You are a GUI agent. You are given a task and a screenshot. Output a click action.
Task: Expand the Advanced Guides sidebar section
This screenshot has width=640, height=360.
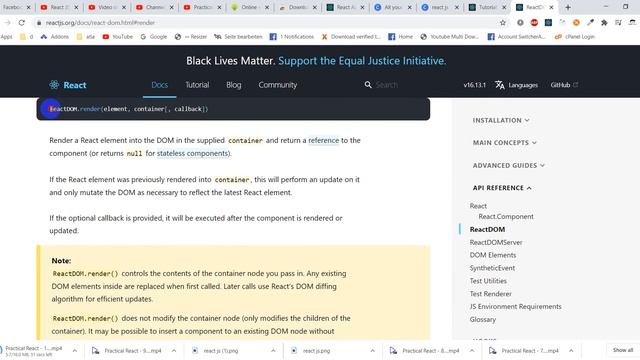(x=509, y=165)
